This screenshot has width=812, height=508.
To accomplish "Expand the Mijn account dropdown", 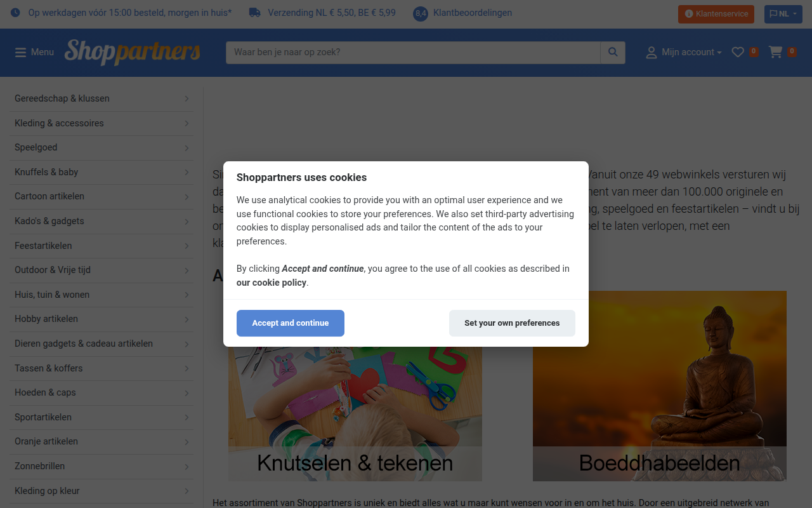I will pyautogui.click(x=692, y=52).
